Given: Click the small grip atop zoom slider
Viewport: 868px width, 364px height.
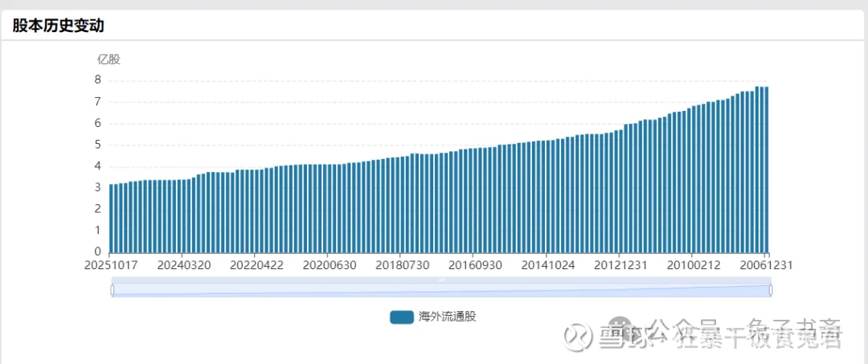Looking at the screenshot, I should tap(441, 280).
